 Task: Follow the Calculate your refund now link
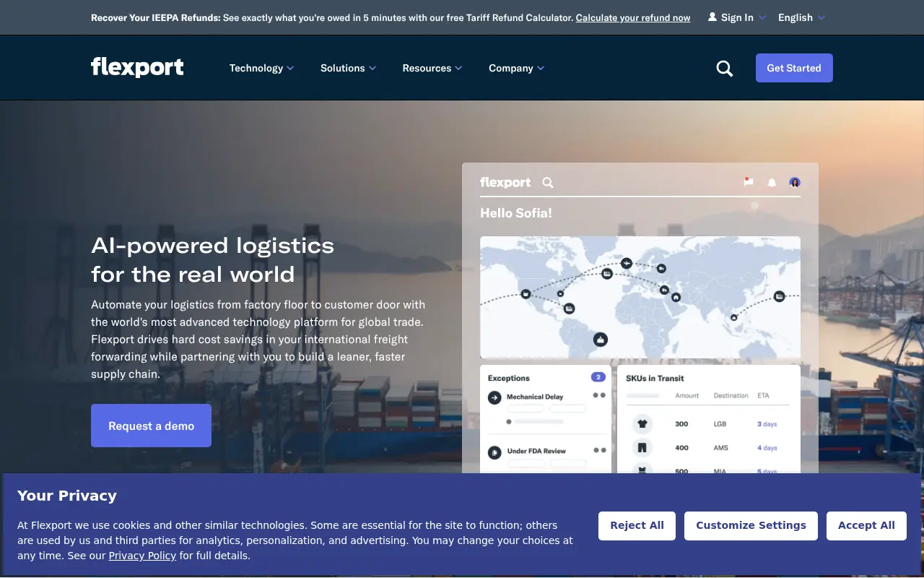(633, 17)
